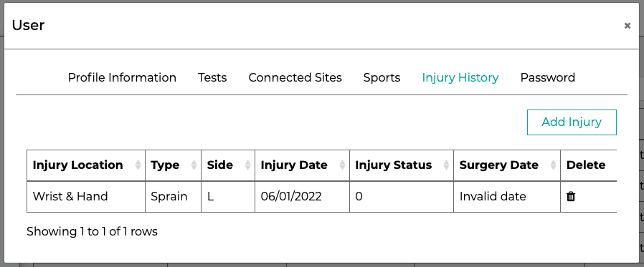Click the Wrist & Hand location cell
644x267 pixels.
(x=86, y=197)
